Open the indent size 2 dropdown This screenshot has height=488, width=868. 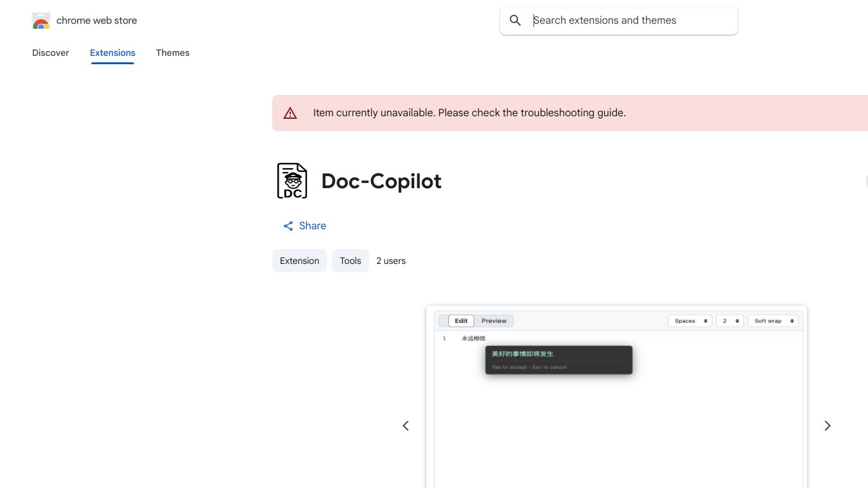pyautogui.click(x=729, y=321)
